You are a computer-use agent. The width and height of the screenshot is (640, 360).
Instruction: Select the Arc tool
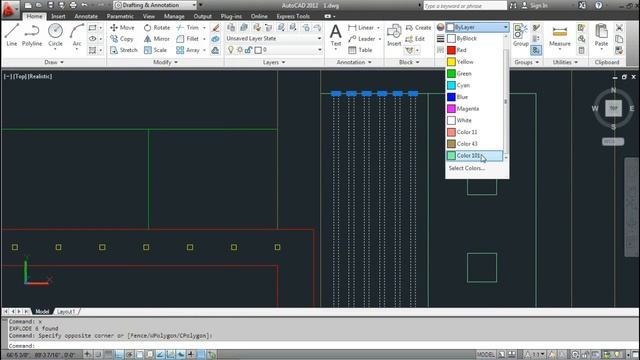[x=77, y=36]
